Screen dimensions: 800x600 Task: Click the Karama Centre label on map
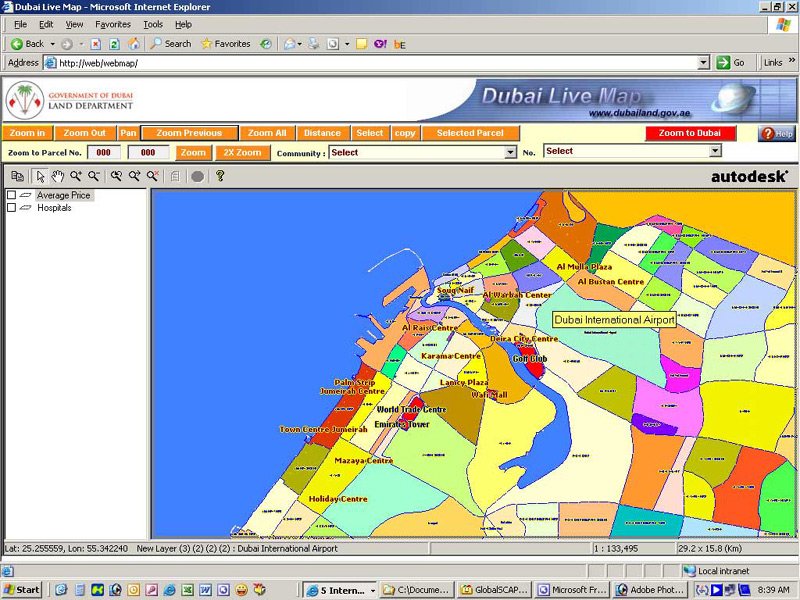pos(451,356)
